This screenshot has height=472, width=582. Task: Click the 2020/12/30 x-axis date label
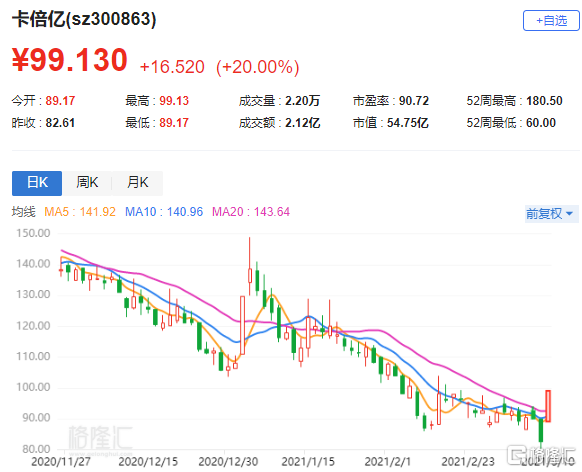[x=228, y=462]
